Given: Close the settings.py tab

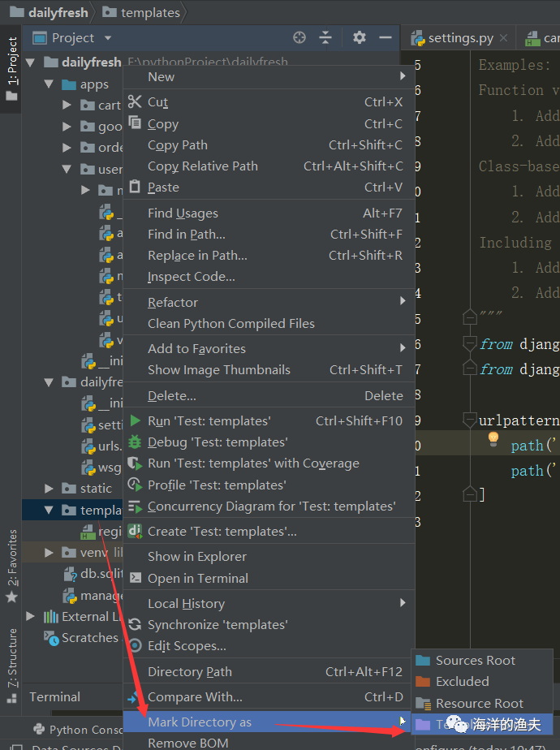Looking at the screenshot, I should [503, 38].
